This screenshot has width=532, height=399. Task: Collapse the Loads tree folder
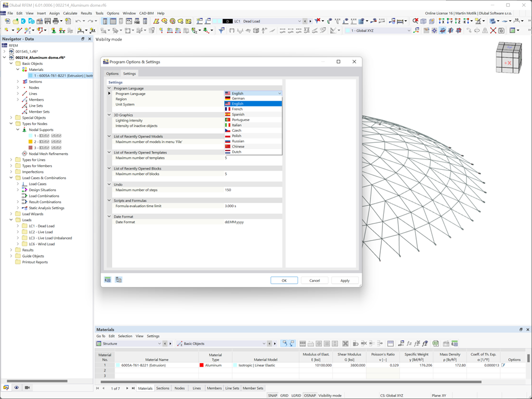coord(11,220)
